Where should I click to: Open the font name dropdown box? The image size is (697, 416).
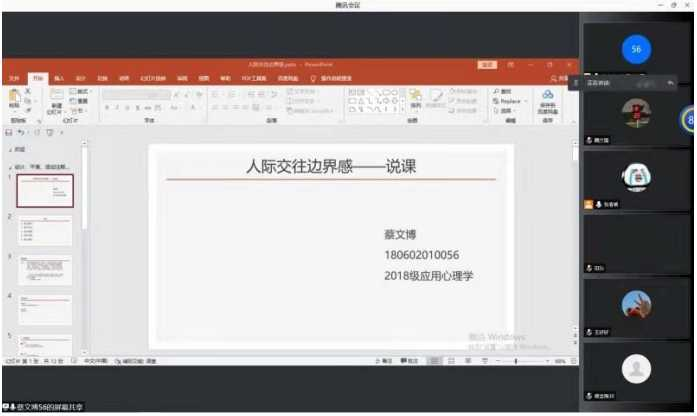[x=133, y=94]
